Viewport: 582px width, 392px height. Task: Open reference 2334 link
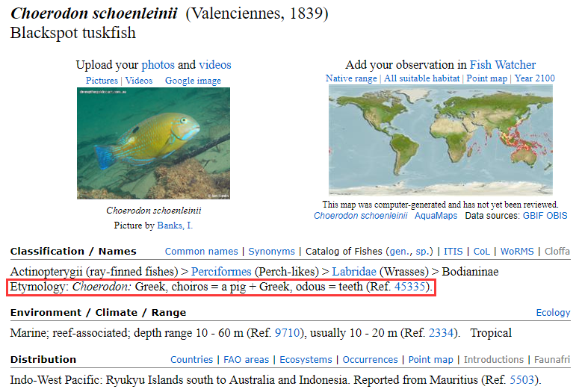pos(441,333)
